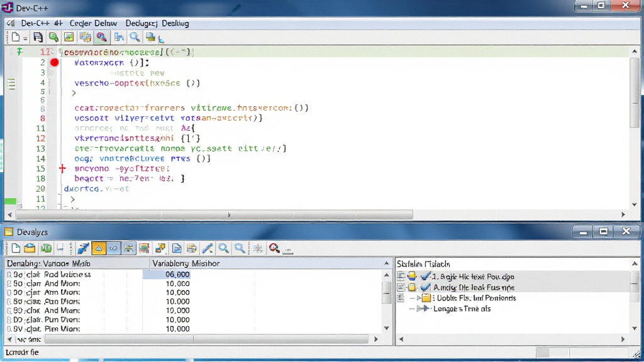
Task: Click the sort arrow above variables list
Action: click(x=387, y=263)
